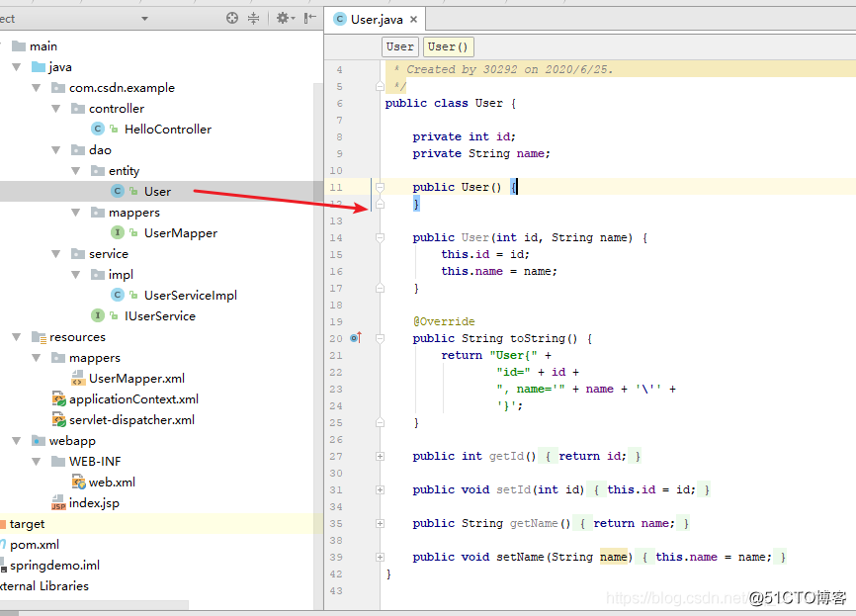
Task: Collapse the webapp folder
Action: [x=17, y=441]
